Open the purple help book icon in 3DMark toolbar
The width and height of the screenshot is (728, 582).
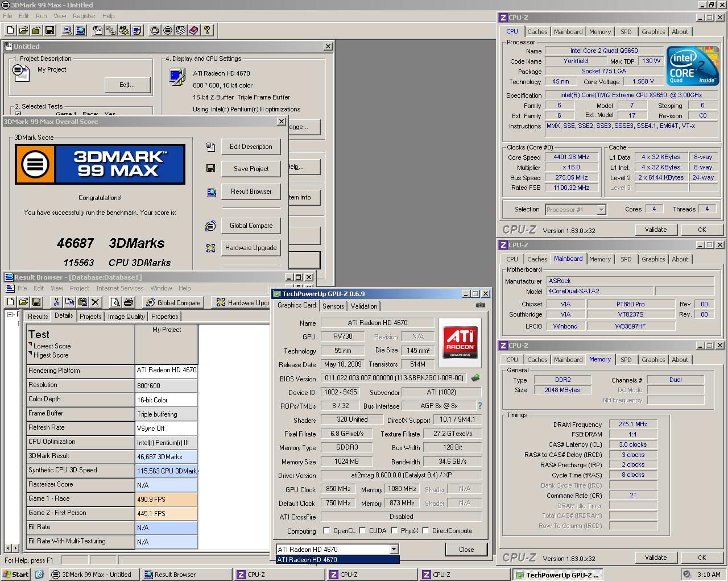[194, 30]
